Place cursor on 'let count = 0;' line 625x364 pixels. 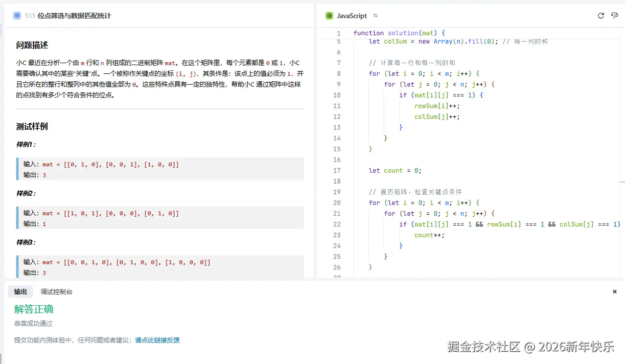click(395, 171)
